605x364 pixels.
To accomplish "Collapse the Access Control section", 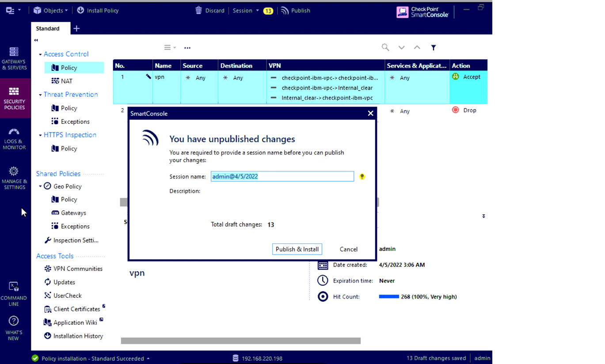I will click(x=39, y=54).
